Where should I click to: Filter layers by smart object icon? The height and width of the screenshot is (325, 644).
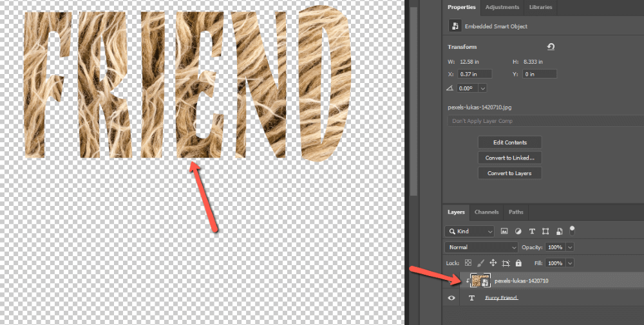point(559,231)
